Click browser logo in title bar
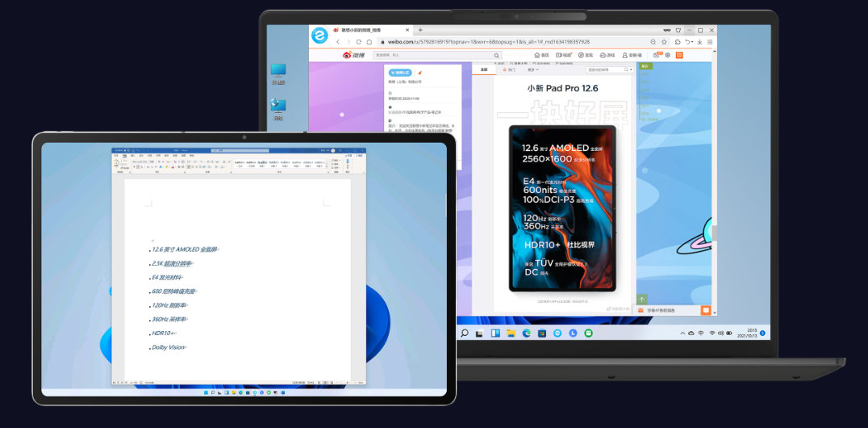 [x=320, y=36]
